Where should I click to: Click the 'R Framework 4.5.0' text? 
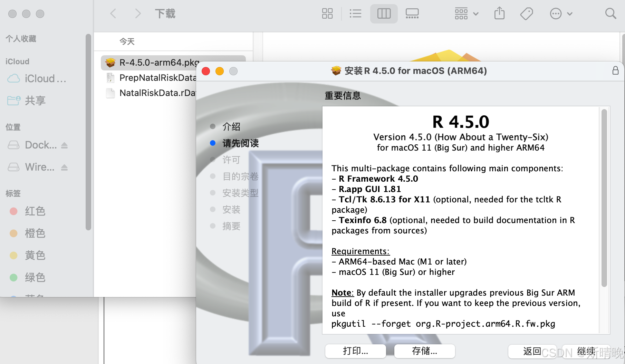click(x=378, y=179)
